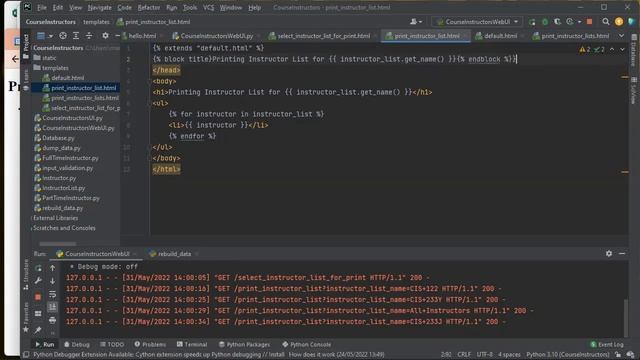This screenshot has width=640, height=360.
Task: Switch to the print_instructor_lists.html editor tab
Action: point(575,36)
